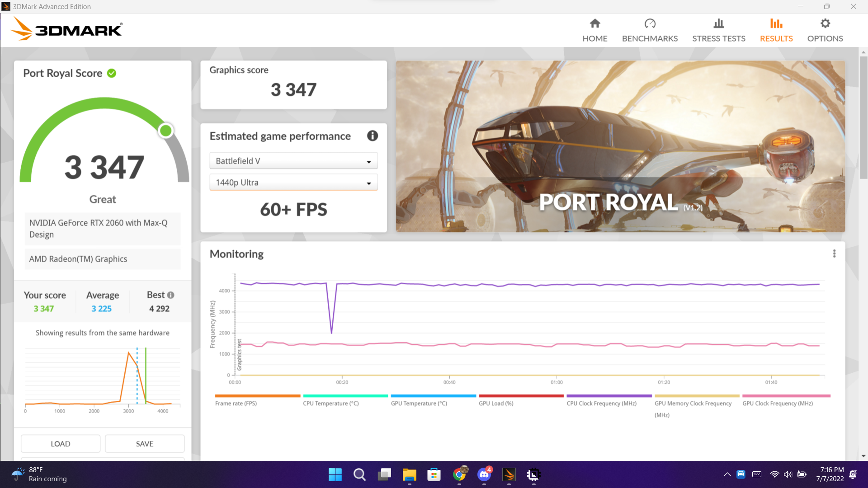Open Estimated game performance info icon

(372, 136)
